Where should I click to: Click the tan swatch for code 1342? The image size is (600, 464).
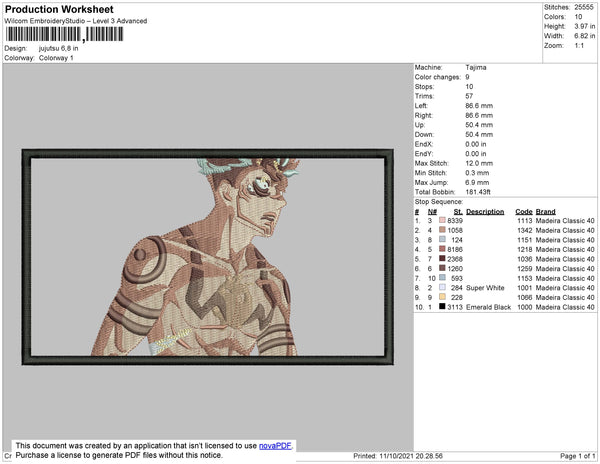(x=442, y=230)
